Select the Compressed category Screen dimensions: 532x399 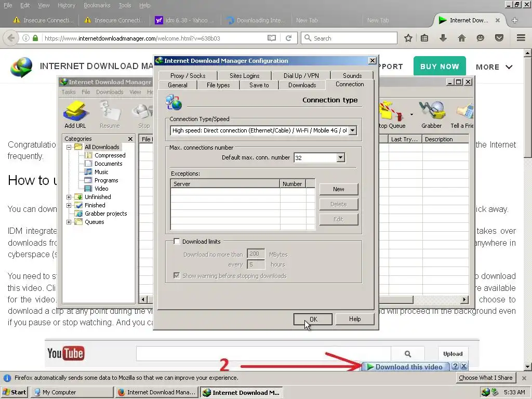click(110, 155)
